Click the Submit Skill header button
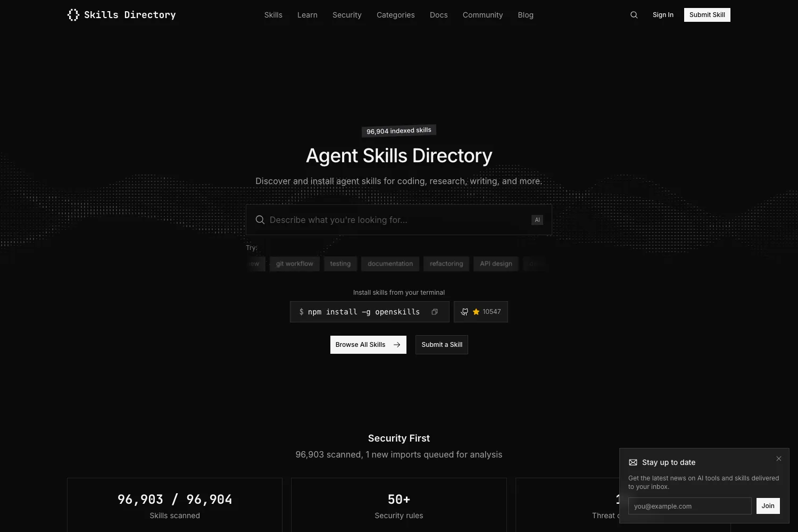This screenshot has height=532, width=798. pos(707,15)
